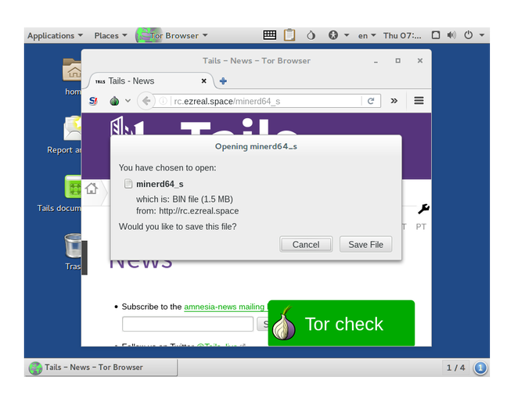Open a new tab with plus icon
The height and width of the screenshot is (409, 532).
tap(223, 81)
